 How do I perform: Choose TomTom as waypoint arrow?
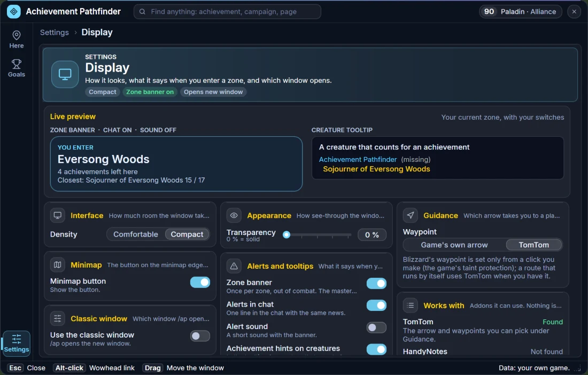pyautogui.click(x=533, y=245)
